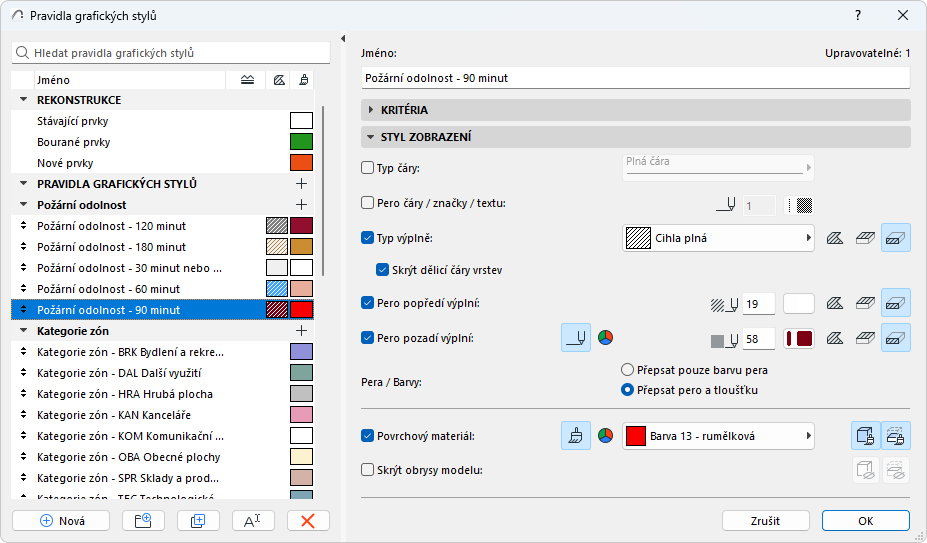Add a rule in Požární odolnost group
The width and height of the screenshot is (927, 543).
tap(302, 205)
